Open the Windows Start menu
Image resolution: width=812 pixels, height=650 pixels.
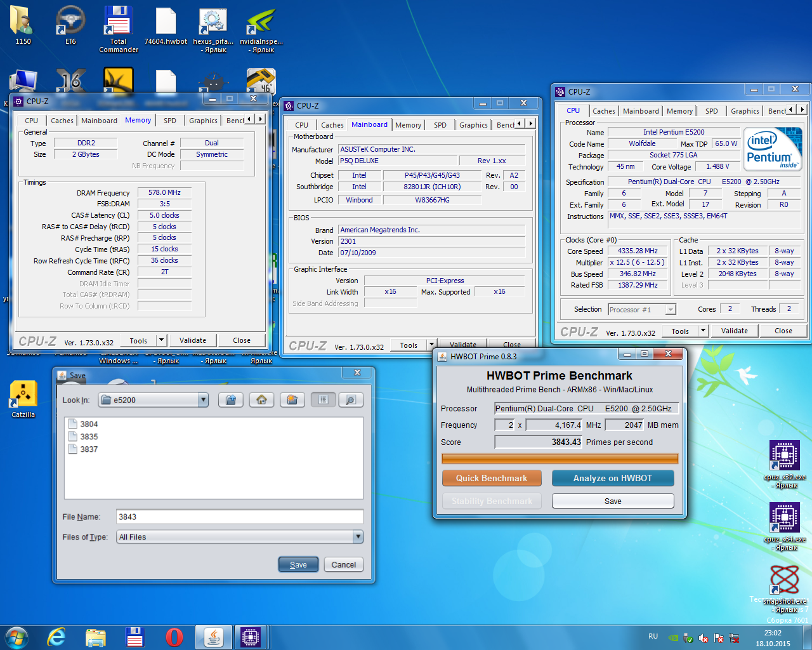(16, 637)
